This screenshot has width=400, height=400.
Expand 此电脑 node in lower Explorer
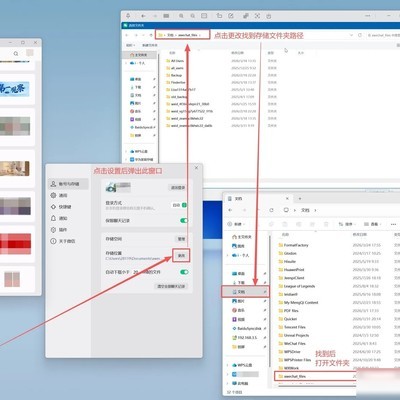pyautogui.click(x=228, y=383)
